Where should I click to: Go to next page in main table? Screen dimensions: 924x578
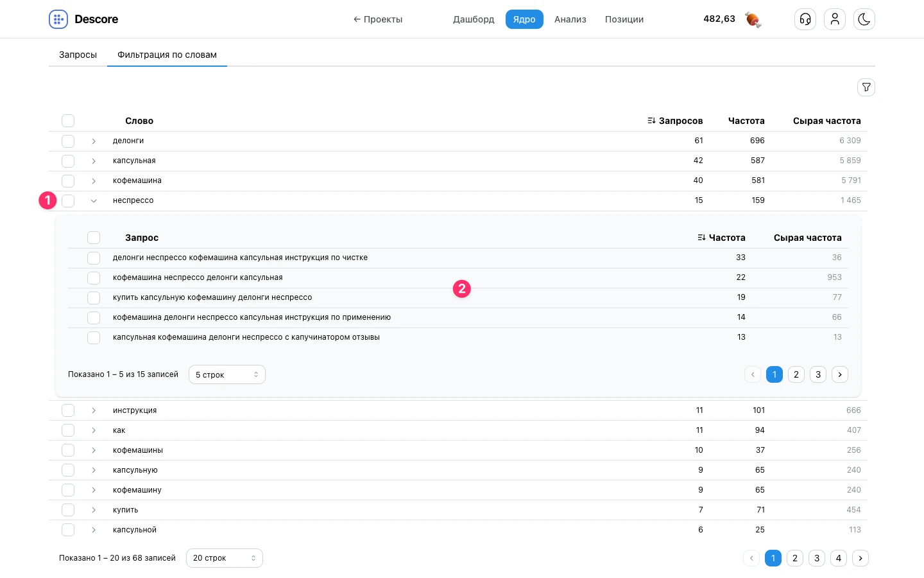(x=860, y=558)
